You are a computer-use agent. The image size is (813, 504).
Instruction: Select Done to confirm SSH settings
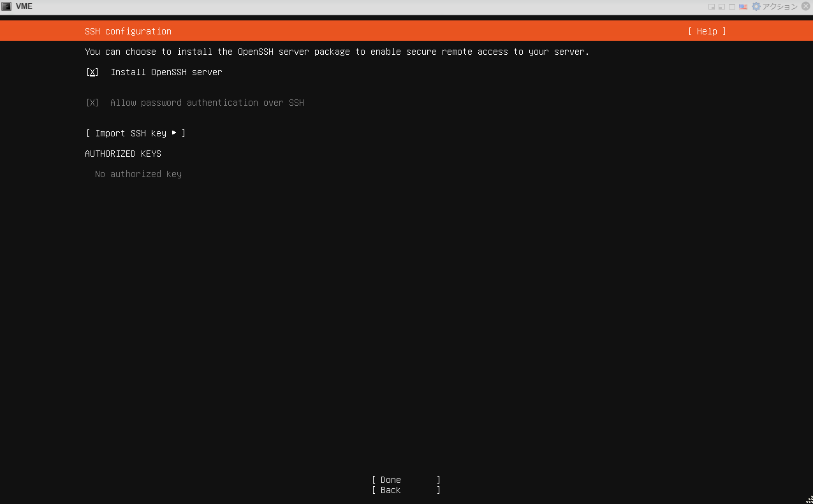pyautogui.click(x=390, y=479)
